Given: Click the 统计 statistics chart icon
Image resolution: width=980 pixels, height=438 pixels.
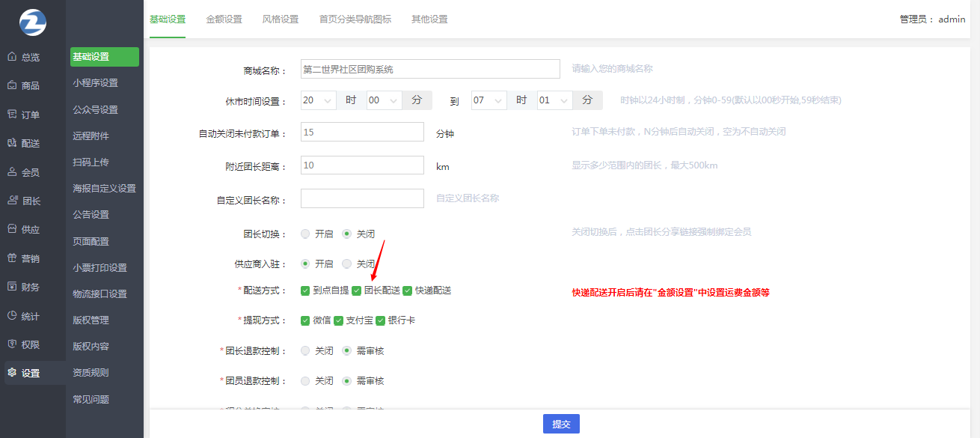Looking at the screenshot, I should point(12,316).
